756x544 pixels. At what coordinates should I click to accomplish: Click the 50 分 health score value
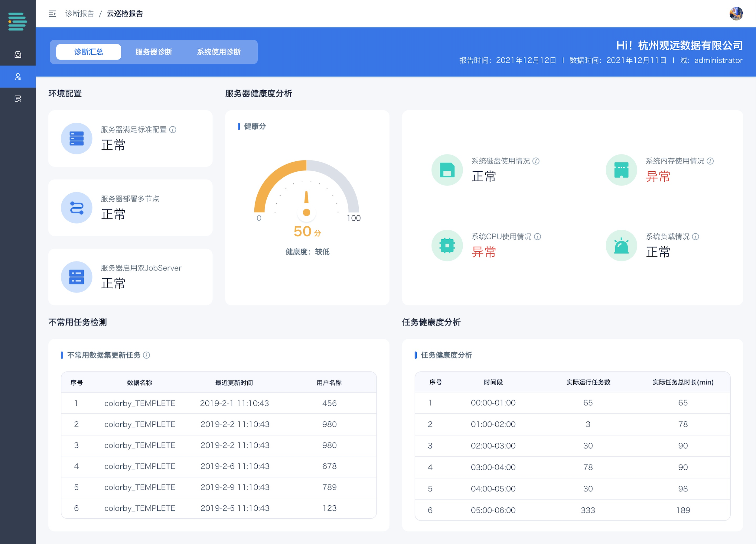307,232
